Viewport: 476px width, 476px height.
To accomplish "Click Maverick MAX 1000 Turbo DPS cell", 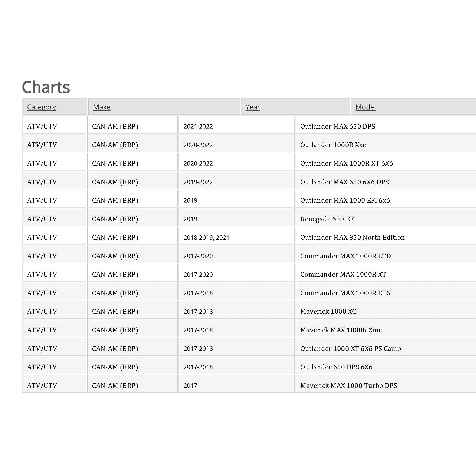I will 386,384.
